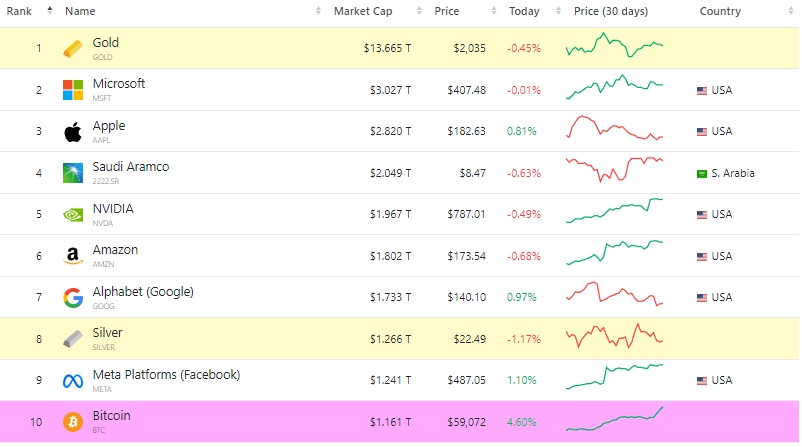Click the Saudi Arabia flag icon
This screenshot has height=447, width=802.
click(x=702, y=174)
